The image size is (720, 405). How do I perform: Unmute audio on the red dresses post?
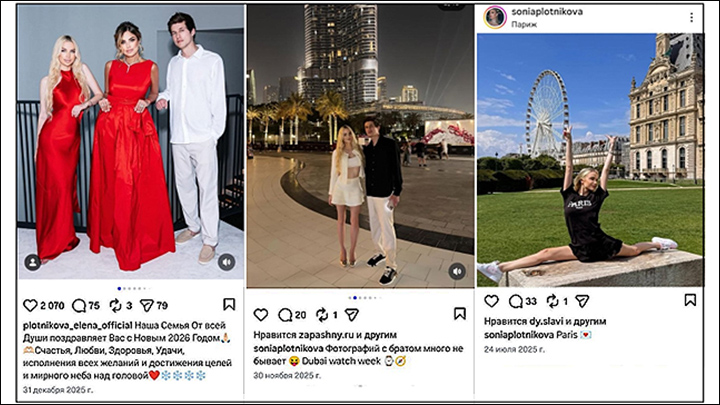tap(226, 262)
